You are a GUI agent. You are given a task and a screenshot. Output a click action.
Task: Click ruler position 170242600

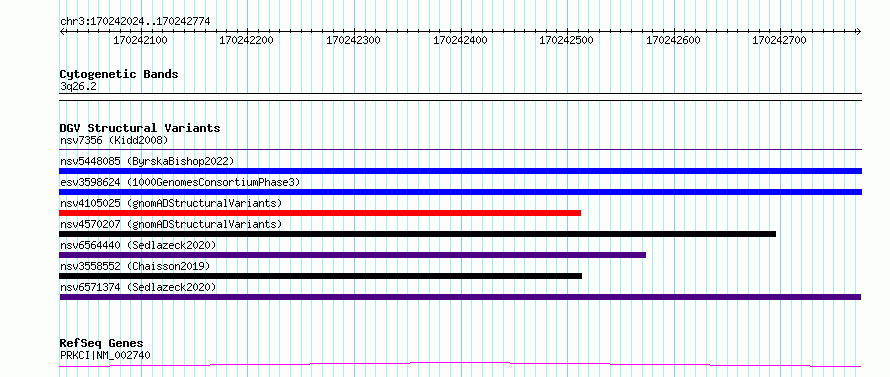pyautogui.click(x=673, y=40)
